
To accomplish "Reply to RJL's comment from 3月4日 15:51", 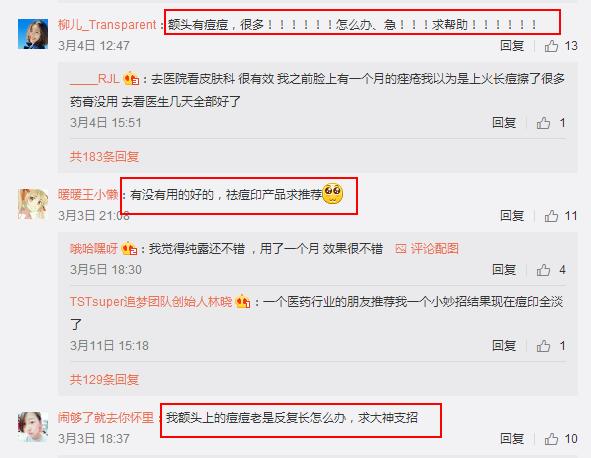I will point(504,123).
